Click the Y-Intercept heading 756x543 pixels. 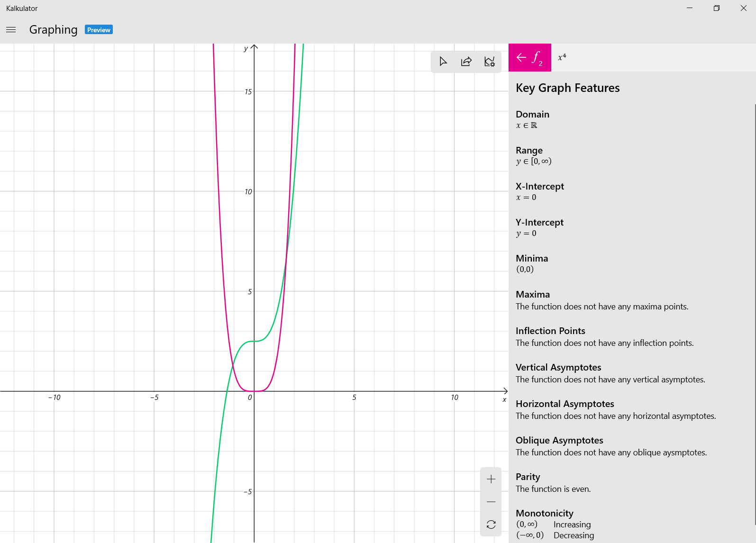(539, 222)
